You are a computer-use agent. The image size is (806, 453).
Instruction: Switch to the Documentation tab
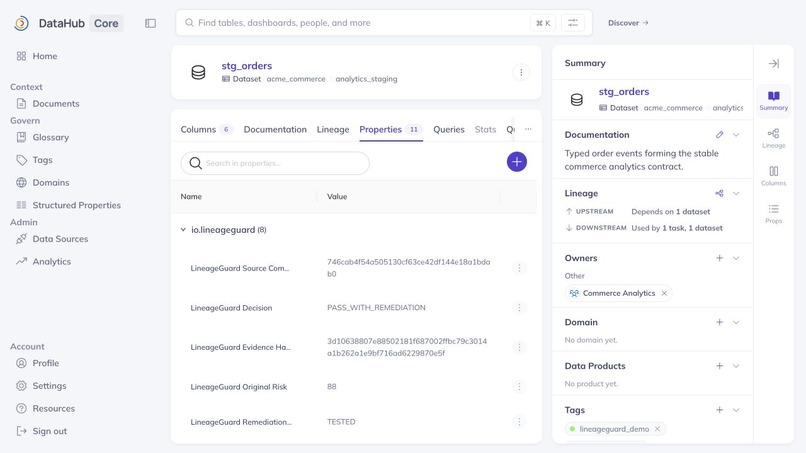[275, 130]
